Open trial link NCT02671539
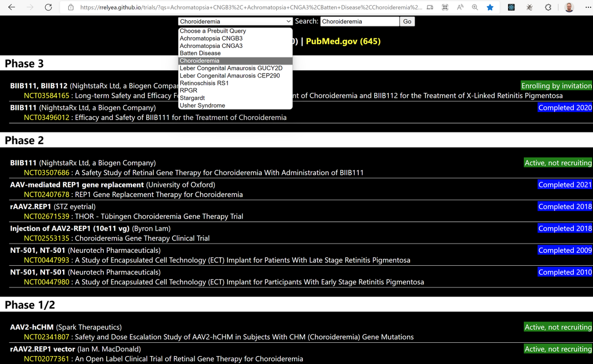The width and height of the screenshot is (593, 364). pos(46,216)
